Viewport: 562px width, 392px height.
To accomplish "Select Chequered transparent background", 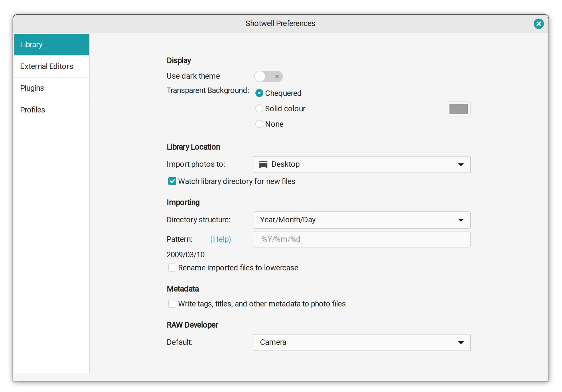I will tap(259, 93).
